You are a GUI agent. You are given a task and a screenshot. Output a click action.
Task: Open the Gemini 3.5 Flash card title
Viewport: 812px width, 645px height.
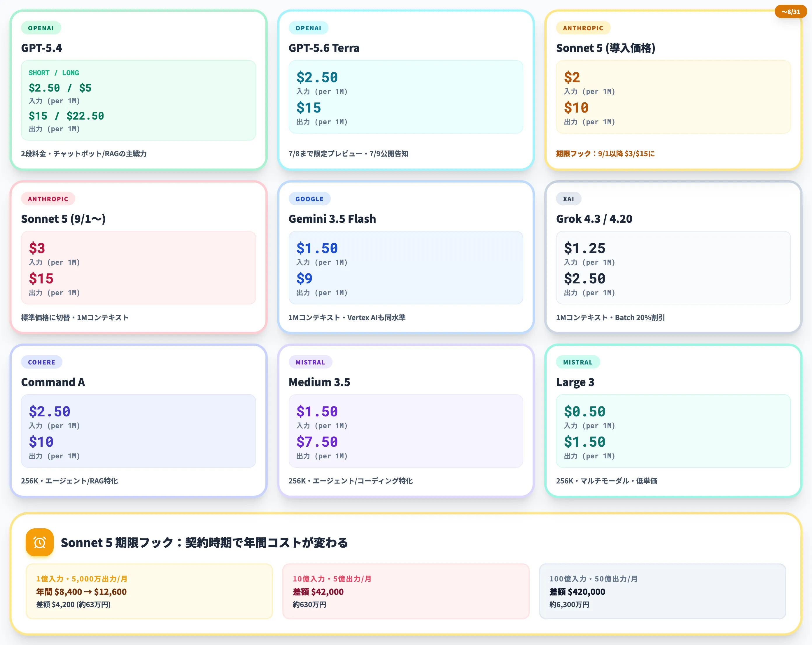[x=332, y=219]
